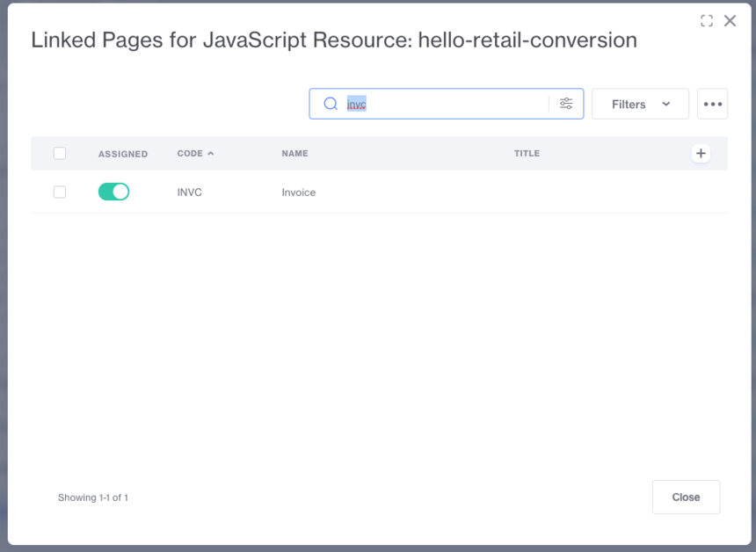Sort by the Name column header
The width and height of the screenshot is (756, 552).
294,154
